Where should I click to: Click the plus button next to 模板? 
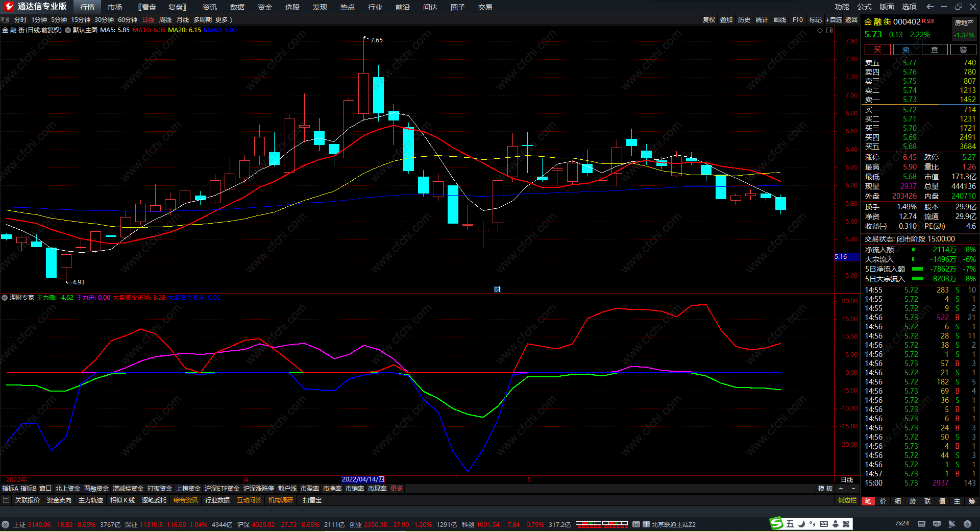[x=841, y=489]
